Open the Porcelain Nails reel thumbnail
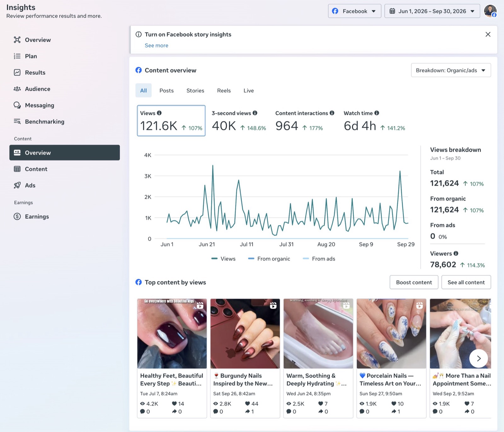 point(391,333)
